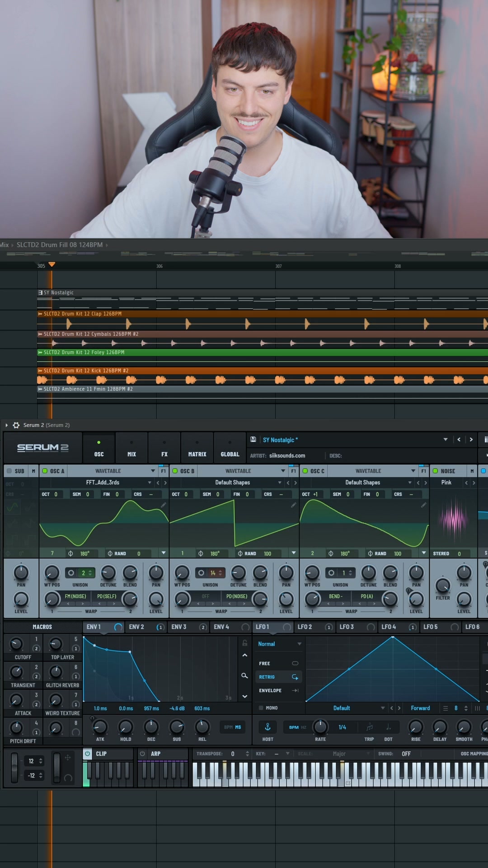Click OSC A F1 filter routing button
The height and width of the screenshot is (868, 488).
pos(163,471)
